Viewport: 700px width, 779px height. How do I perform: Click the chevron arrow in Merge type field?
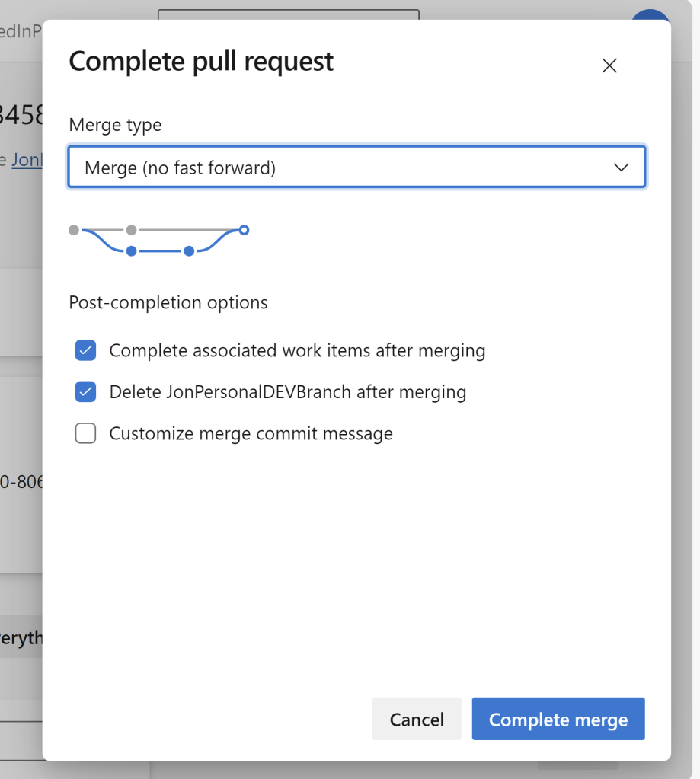(621, 168)
